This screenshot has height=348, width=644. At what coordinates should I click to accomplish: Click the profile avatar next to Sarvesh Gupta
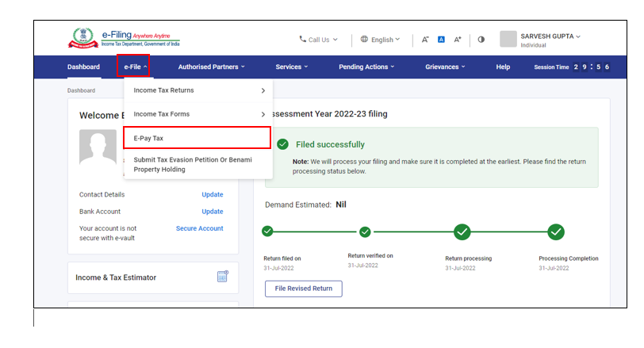tap(508, 39)
